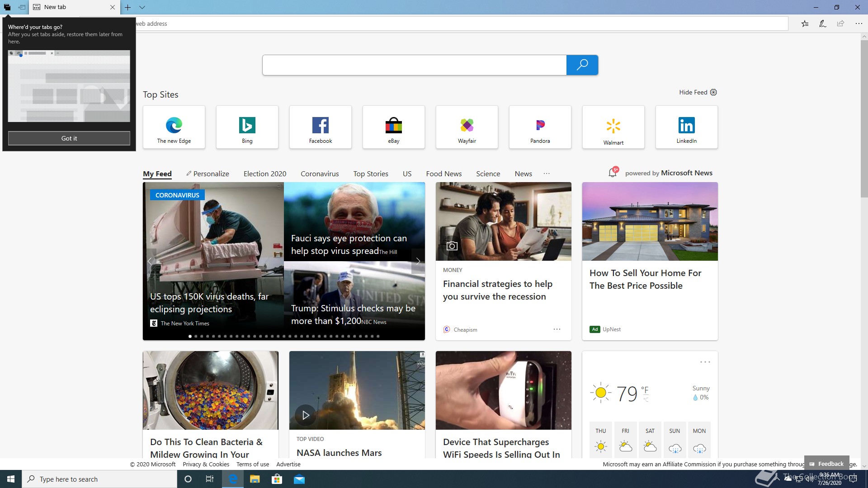868x488 pixels.
Task: Click the blue search magnifier button
Action: pos(582,65)
